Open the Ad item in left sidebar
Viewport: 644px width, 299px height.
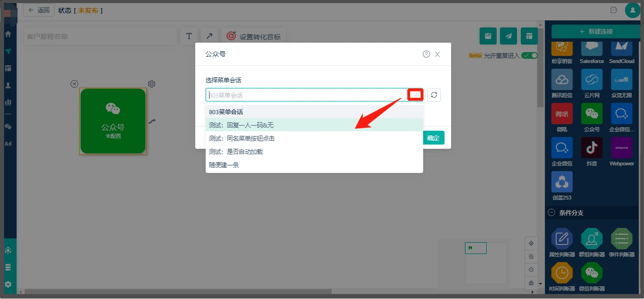(8, 144)
